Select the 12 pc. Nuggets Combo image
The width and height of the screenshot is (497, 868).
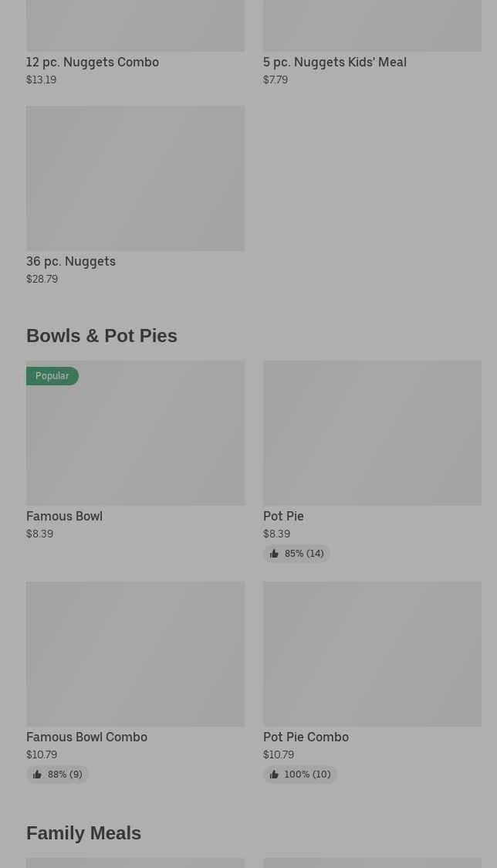point(135,25)
